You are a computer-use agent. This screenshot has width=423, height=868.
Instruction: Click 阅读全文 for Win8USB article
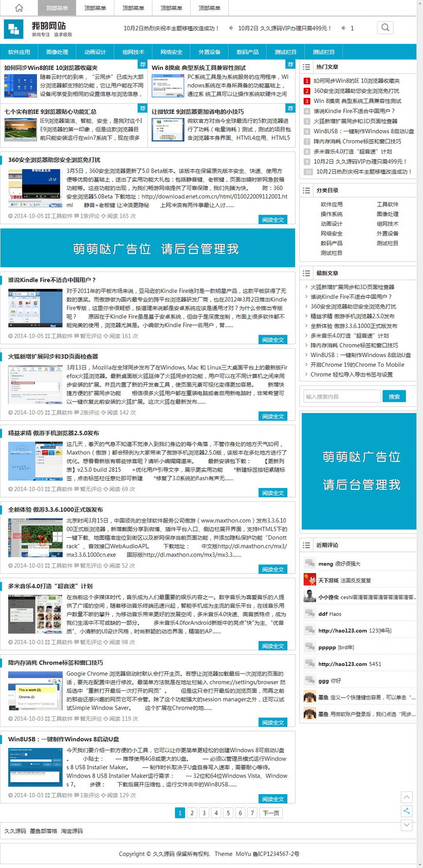273,799
